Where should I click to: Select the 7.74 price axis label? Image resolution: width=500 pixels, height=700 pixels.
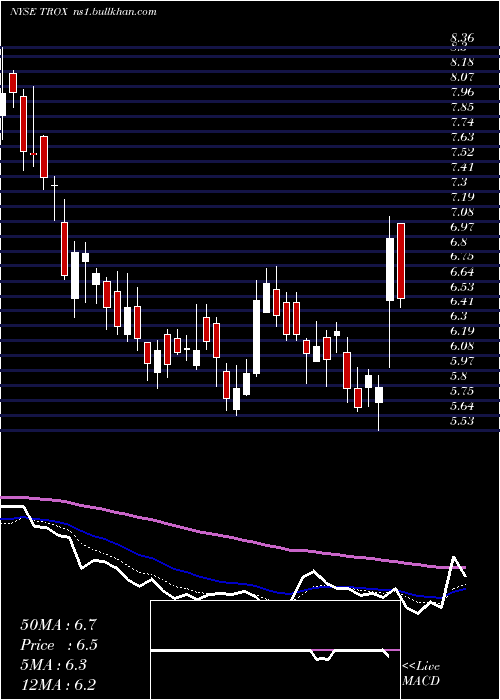coord(462,122)
